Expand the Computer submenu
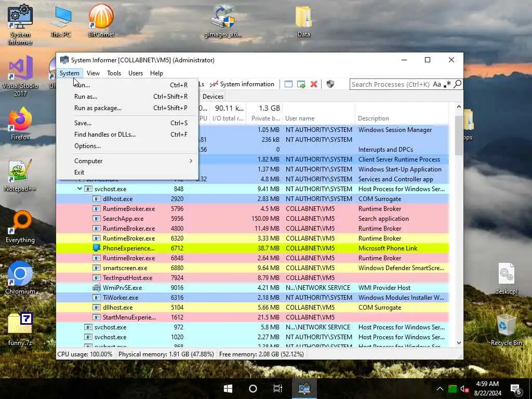Image resolution: width=532 pixels, height=399 pixels. point(128,161)
